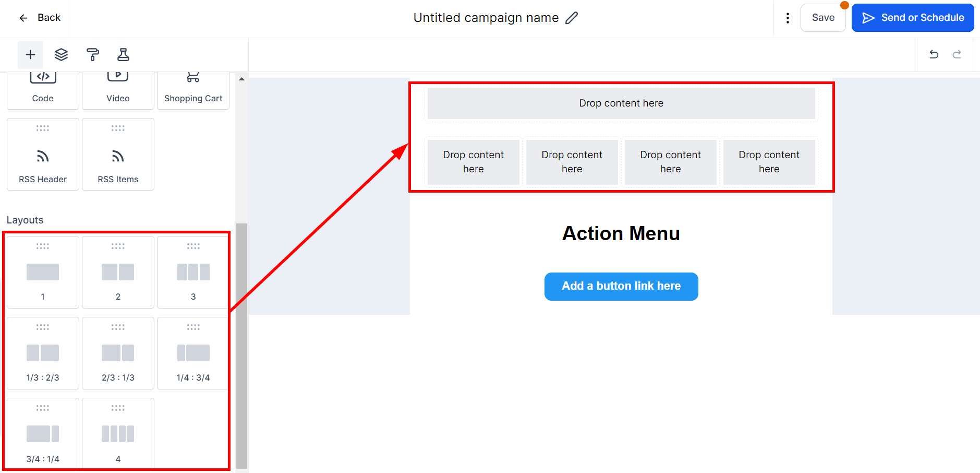Click the Action Menu heading text
980x473 pixels.
tap(621, 233)
